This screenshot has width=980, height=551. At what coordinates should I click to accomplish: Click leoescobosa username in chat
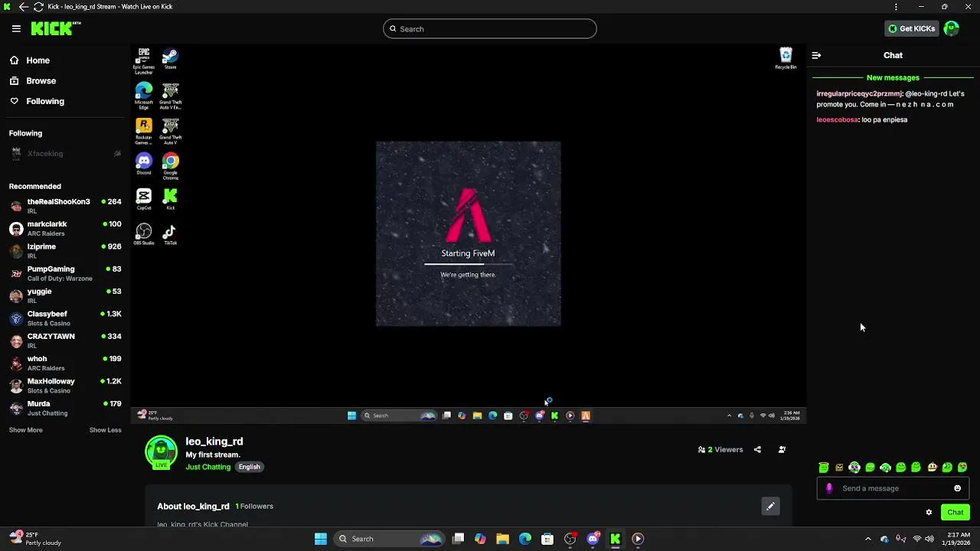coord(838,120)
